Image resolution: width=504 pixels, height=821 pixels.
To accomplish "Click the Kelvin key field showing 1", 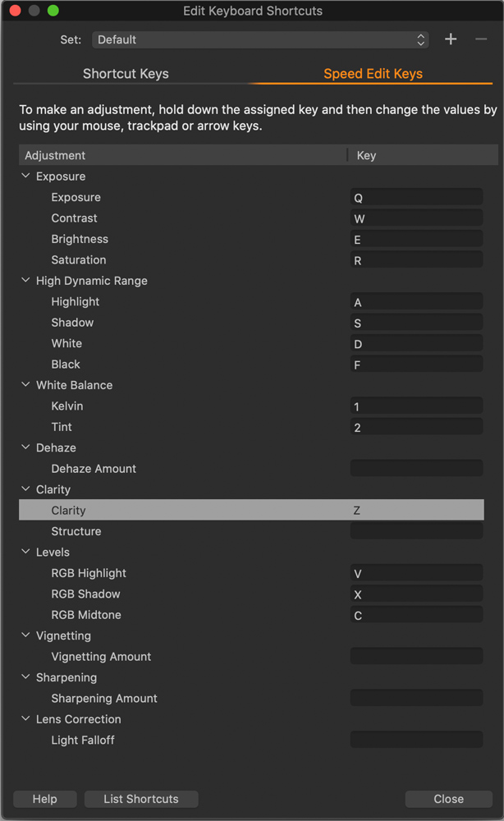I will click(x=416, y=406).
